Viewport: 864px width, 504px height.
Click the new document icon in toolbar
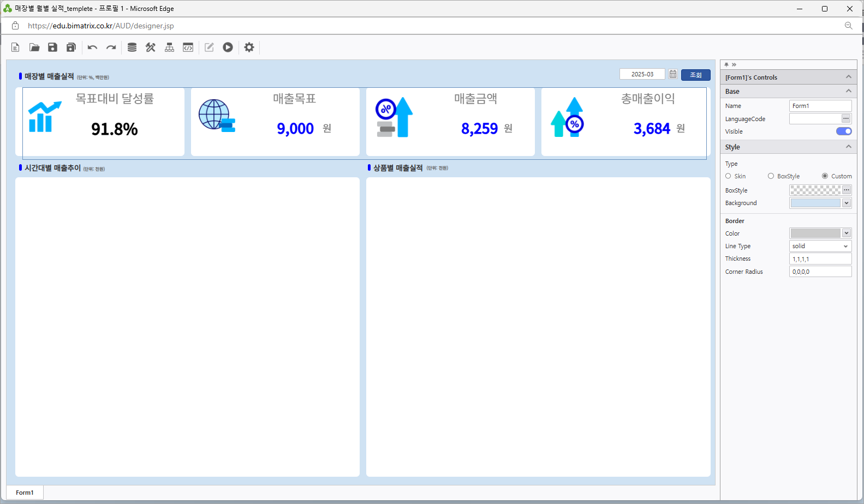pos(15,47)
